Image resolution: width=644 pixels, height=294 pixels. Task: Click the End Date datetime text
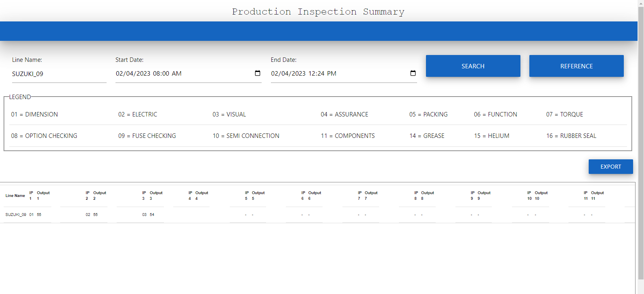point(304,74)
